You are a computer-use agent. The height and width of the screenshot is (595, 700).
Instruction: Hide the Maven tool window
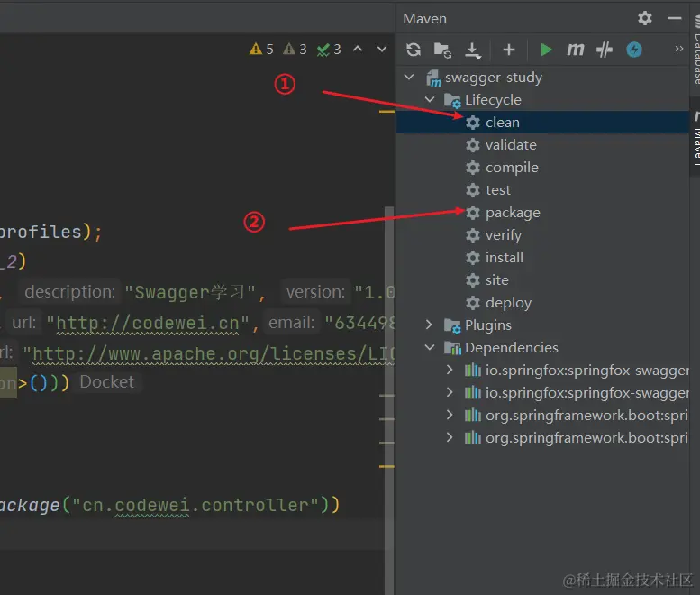(x=674, y=18)
